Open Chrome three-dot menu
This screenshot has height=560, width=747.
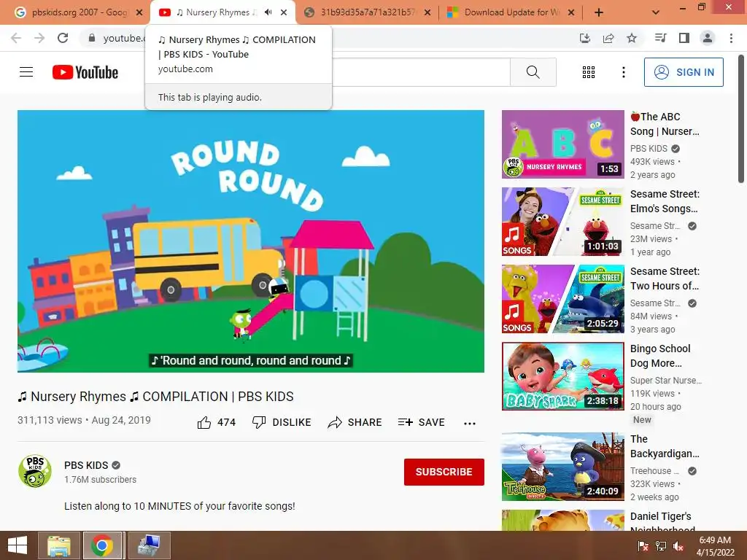point(731,38)
